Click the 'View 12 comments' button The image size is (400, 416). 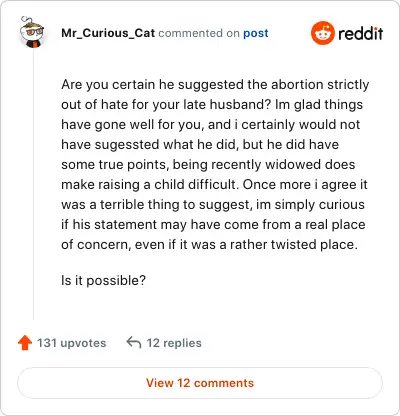point(200,383)
